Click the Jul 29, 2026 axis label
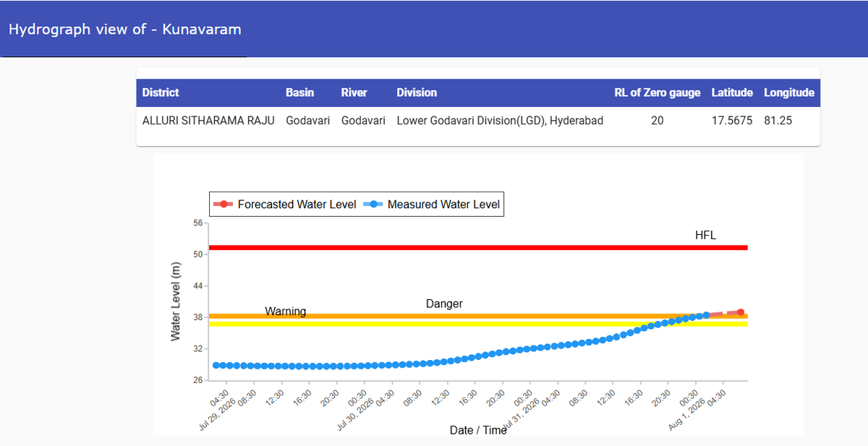Image resolution: width=868 pixels, height=446 pixels. pos(218,416)
